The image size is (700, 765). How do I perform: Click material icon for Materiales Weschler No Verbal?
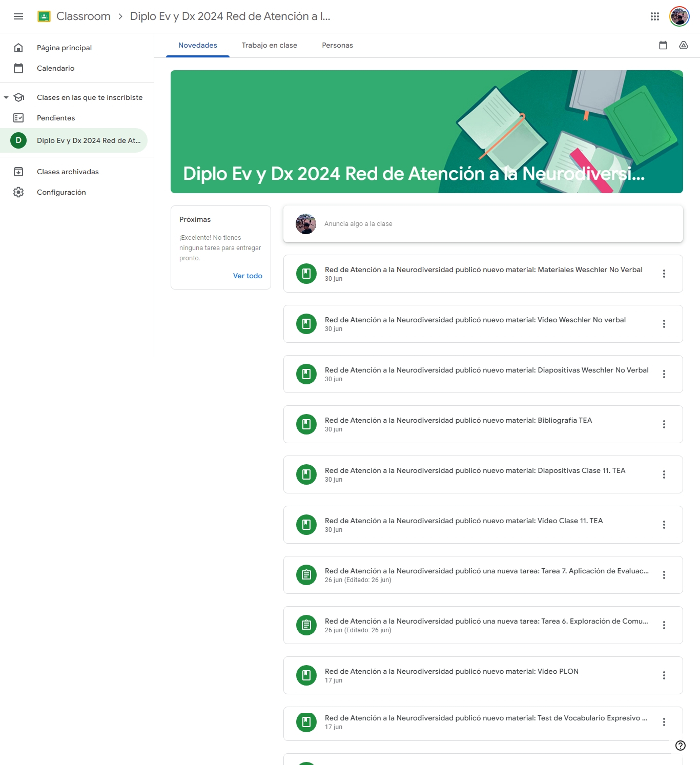[x=306, y=274]
